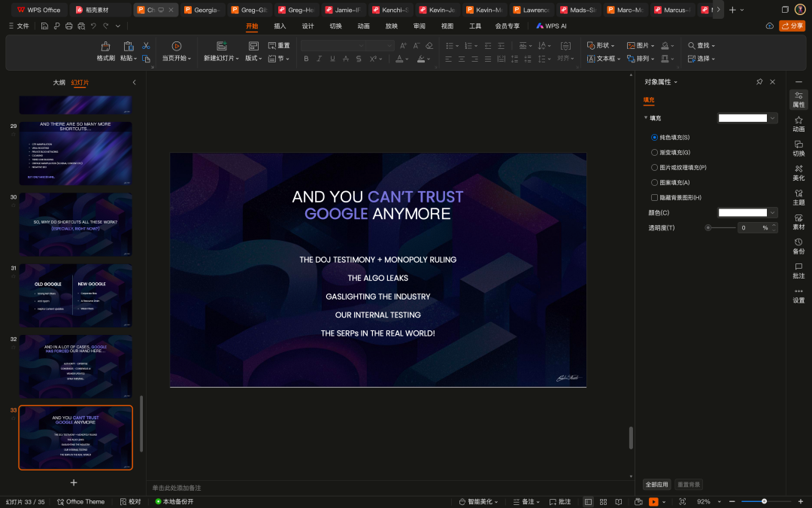Increase font size with A+ icon
This screenshot has width=812, height=508.
[403, 46]
